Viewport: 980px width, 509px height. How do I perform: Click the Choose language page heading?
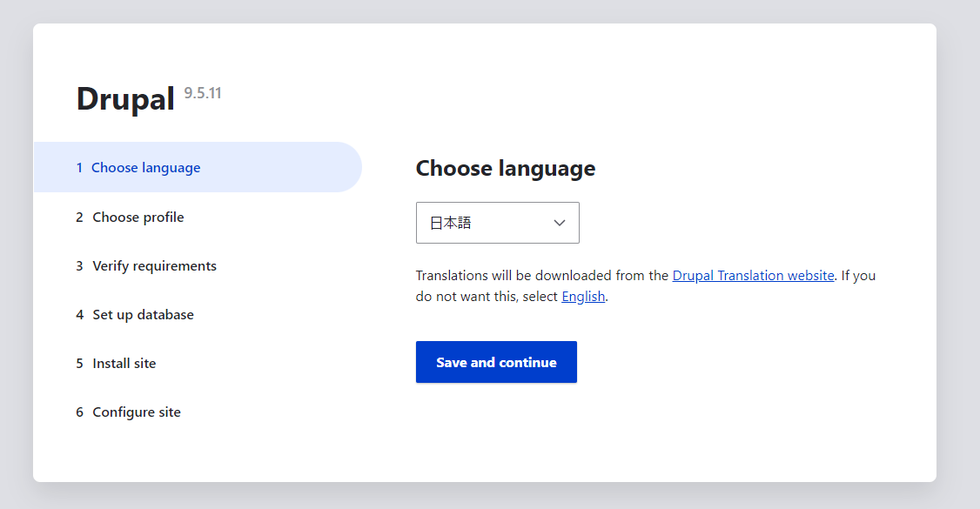coord(505,168)
